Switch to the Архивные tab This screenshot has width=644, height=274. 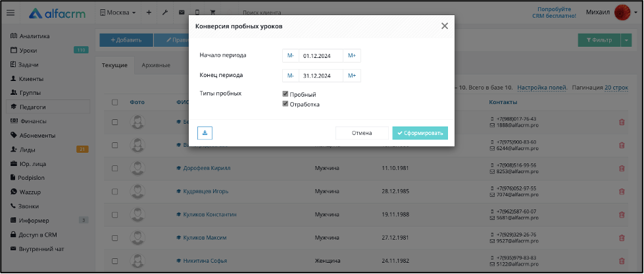click(x=156, y=65)
